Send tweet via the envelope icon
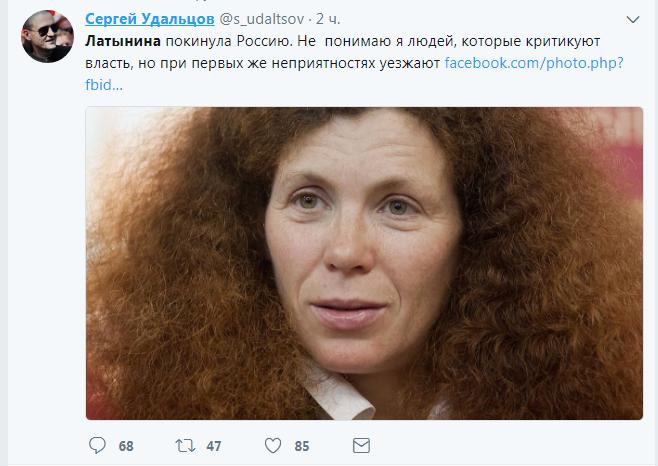The width and height of the screenshot is (658, 466). point(361,445)
